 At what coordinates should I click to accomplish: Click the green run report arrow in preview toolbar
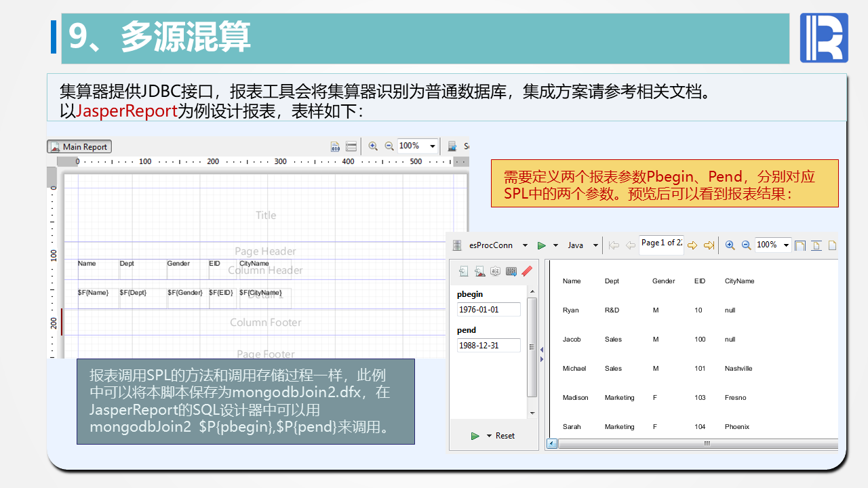pos(542,245)
